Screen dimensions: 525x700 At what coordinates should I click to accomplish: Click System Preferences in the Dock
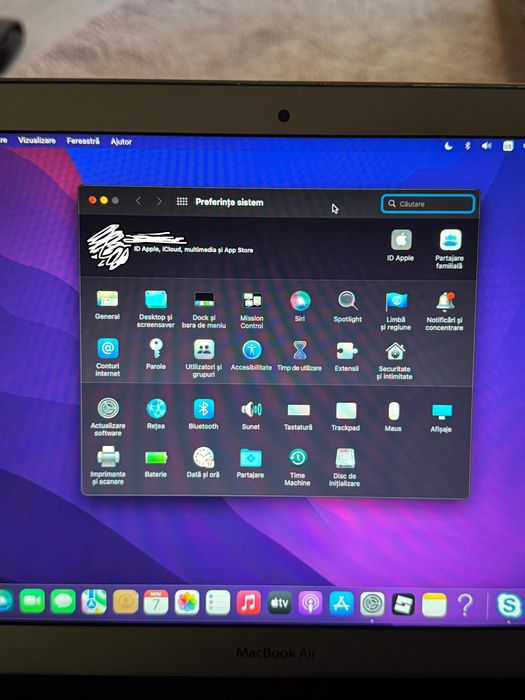point(372,604)
